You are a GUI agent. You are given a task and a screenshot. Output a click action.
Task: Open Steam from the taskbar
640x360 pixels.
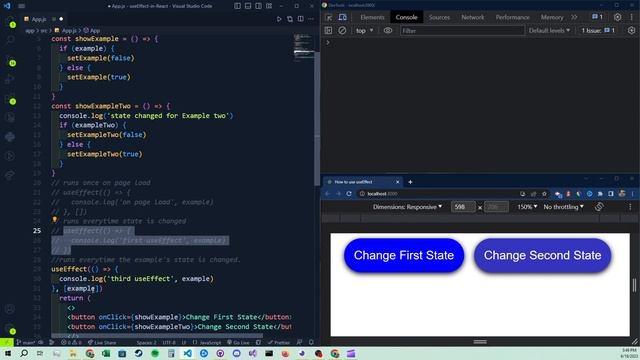point(139,353)
